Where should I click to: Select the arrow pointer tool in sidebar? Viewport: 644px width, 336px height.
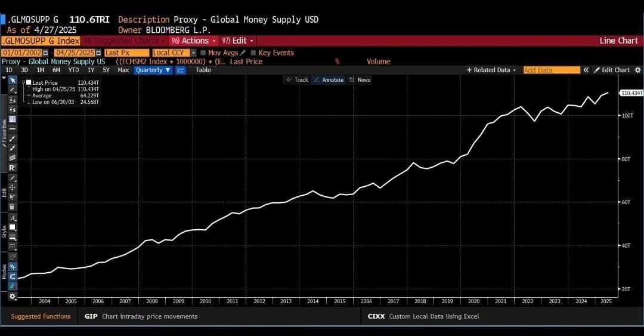(x=13, y=79)
